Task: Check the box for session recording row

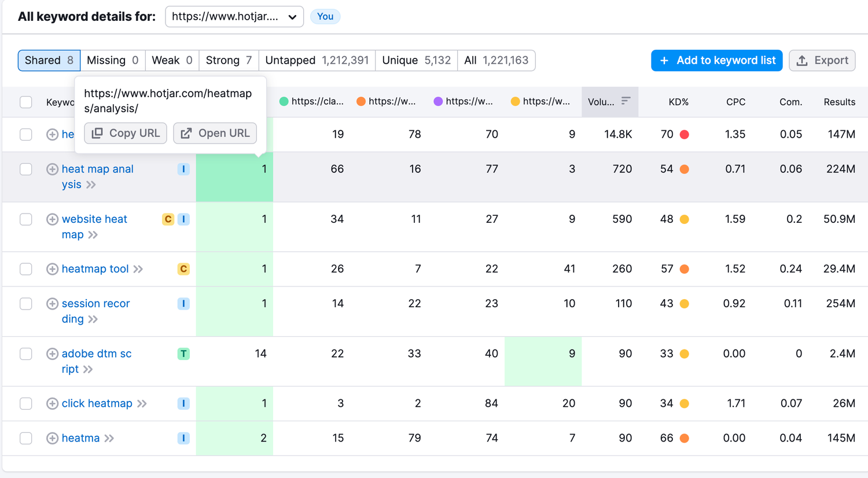Action: tap(26, 304)
